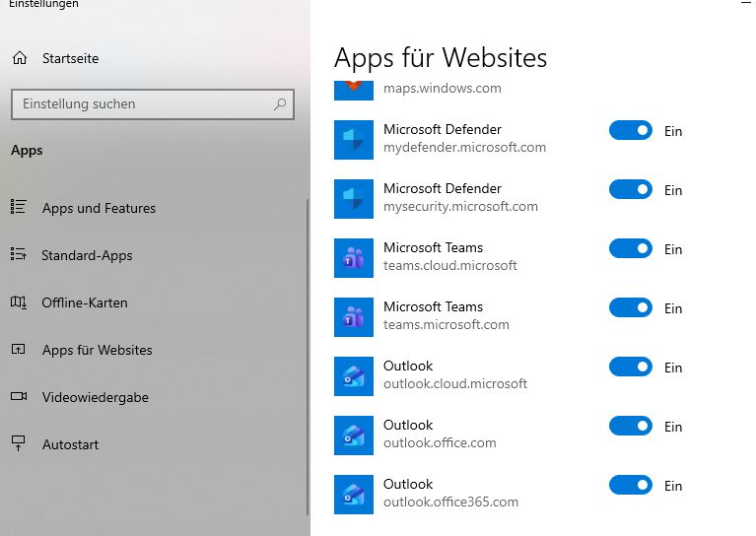Image resolution: width=756 pixels, height=536 pixels.
Task: Click the Apps und Features list icon
Action: 19,207
